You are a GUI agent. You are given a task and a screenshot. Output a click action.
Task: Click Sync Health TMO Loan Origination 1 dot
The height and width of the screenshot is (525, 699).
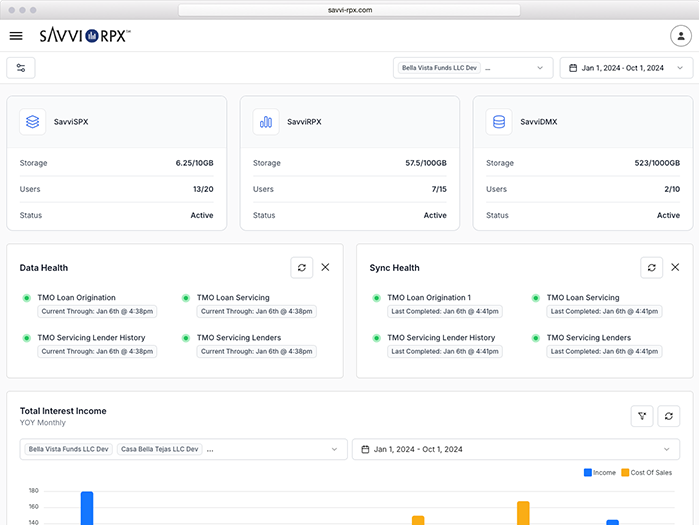377,298
